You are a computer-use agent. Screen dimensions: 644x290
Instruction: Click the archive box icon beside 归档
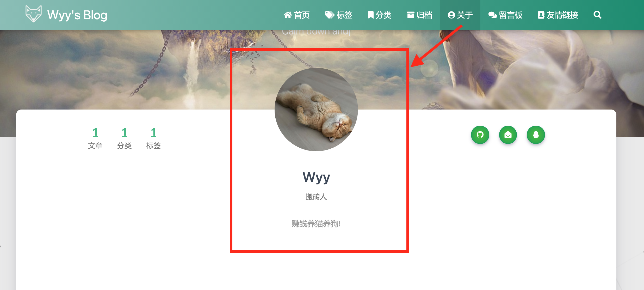click(x=411, y=15)
